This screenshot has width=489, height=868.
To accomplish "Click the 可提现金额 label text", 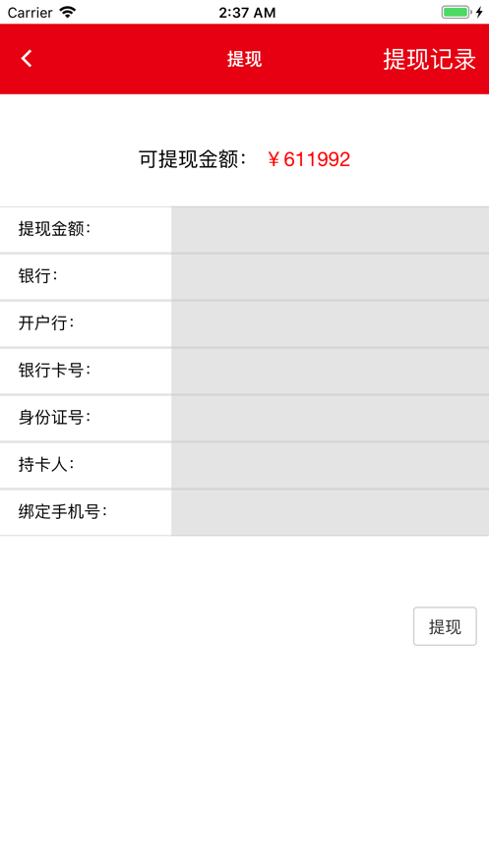I will pyautogui.click(x=192, y=159).
